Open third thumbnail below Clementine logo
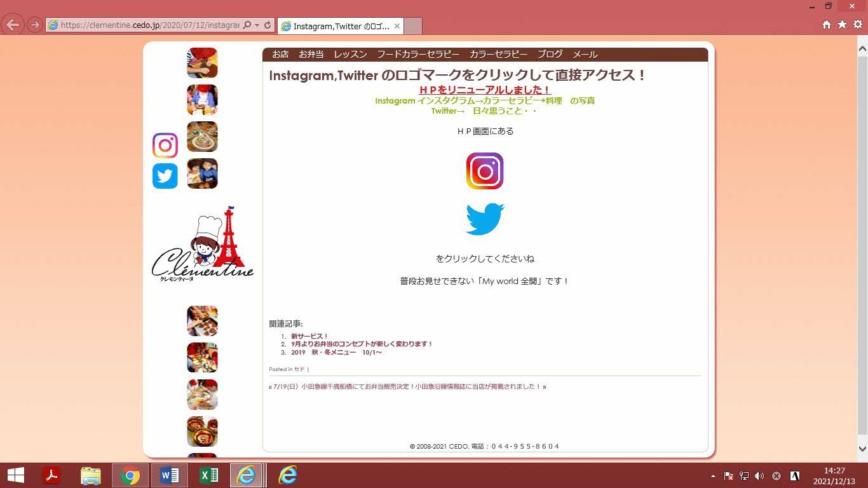This screenshot has height=488, width=868. 202,395
